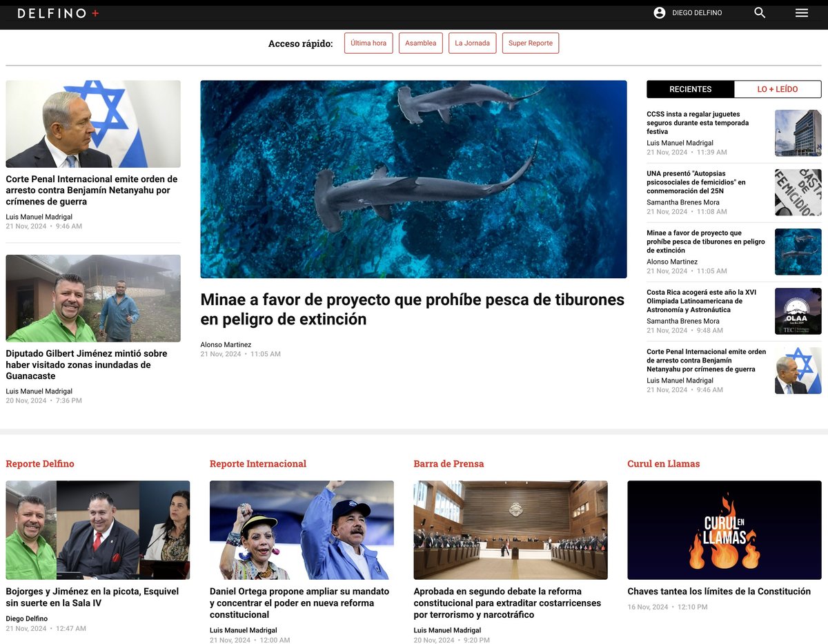Open the Reporte Internacional section
Image resolution: width=828 pixels, height=644 pixels.
258,464
